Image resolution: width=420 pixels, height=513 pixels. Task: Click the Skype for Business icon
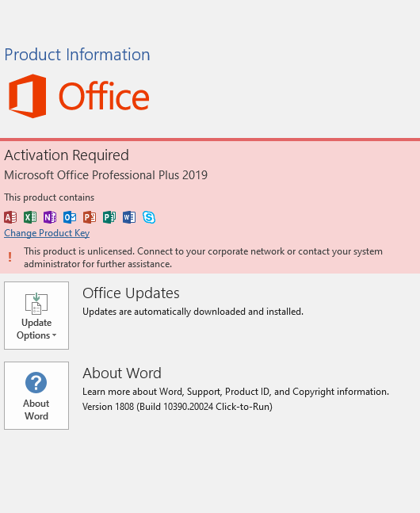coord(149,217)
